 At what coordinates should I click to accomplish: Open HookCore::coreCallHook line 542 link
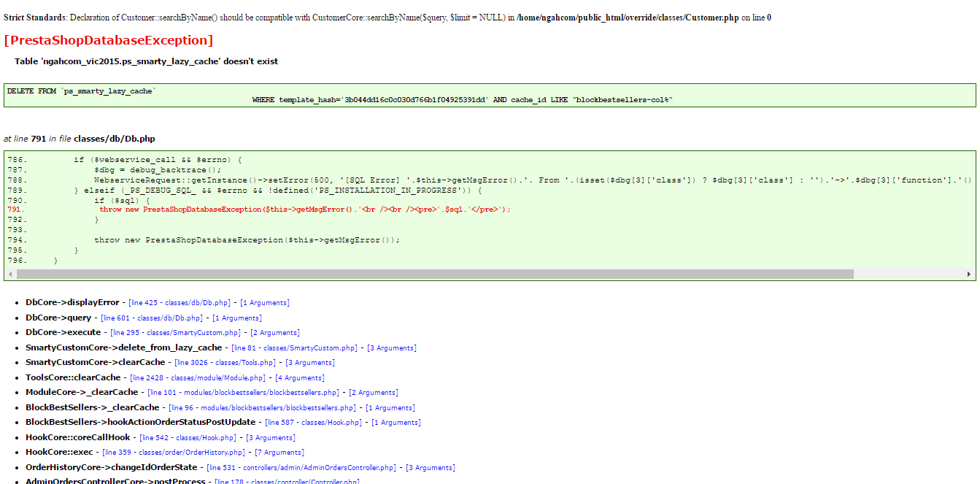click(x=188, y=437)
